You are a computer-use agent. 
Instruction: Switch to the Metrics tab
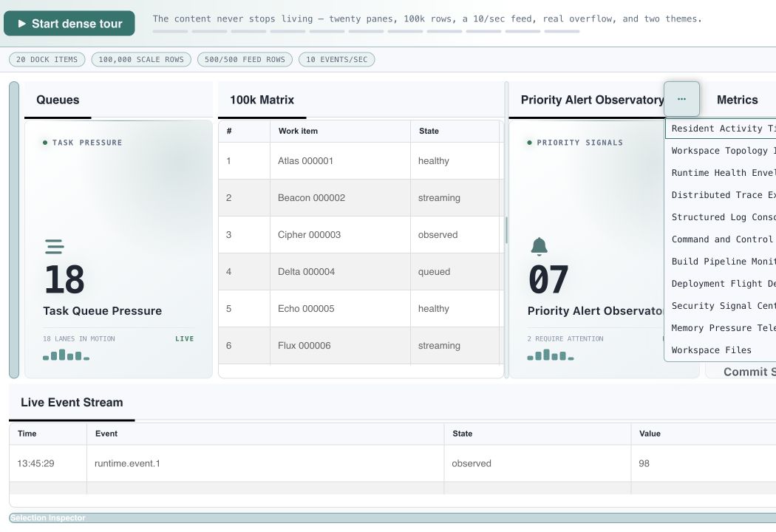[x=737, y=100]
